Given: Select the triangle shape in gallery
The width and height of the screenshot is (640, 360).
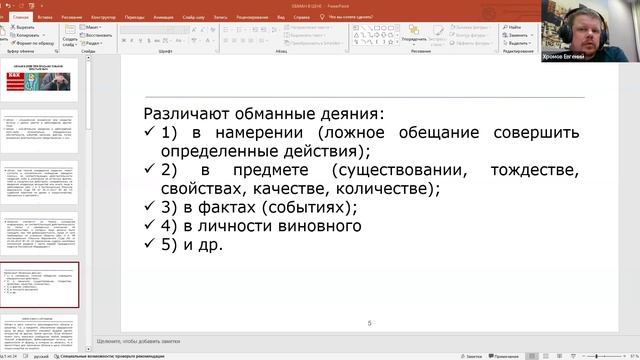Looking at the screenshot, I should (x=356, y=35).
